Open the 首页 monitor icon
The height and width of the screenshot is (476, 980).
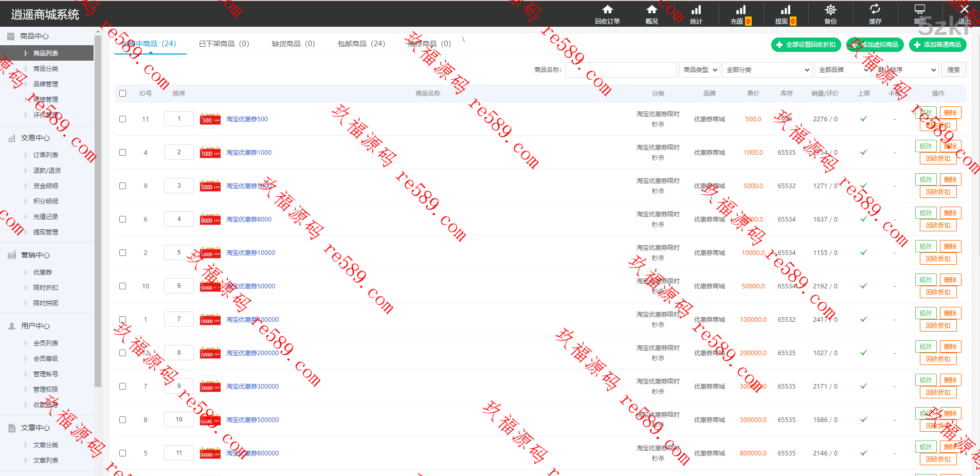919,10
